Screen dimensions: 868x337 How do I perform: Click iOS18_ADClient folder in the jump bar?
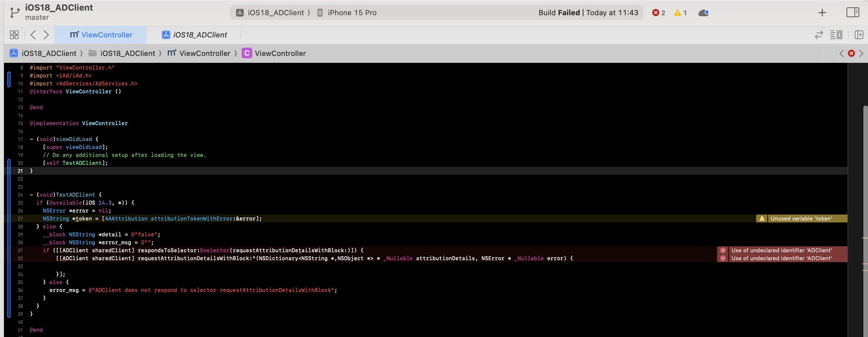(122, 53)
